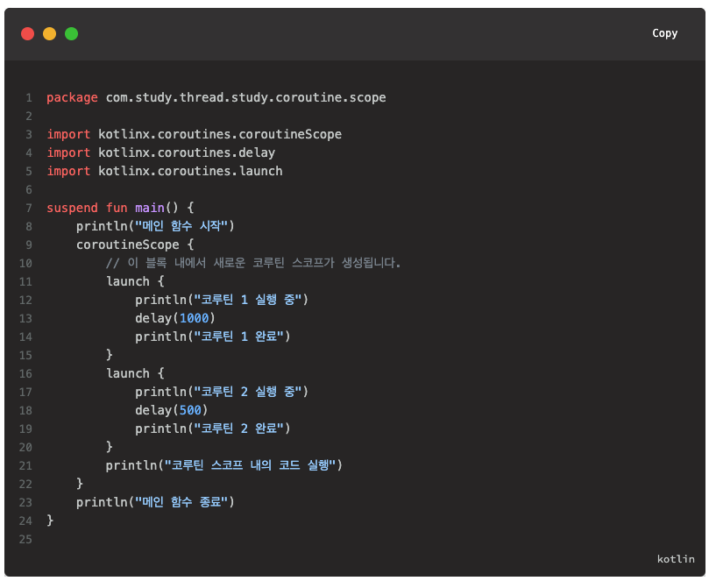The image size is (716, 588).
Task: Click 'delay(500)' call
Action: pos(171,410)
